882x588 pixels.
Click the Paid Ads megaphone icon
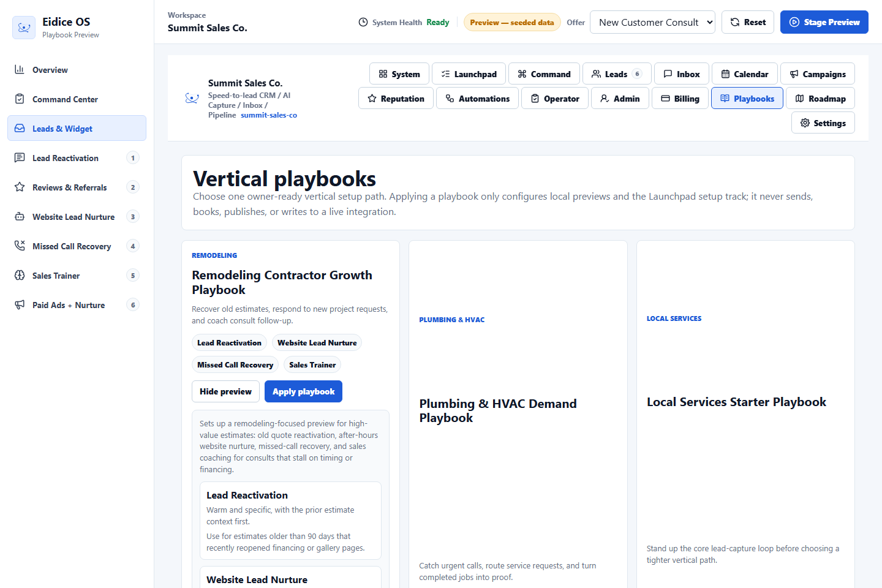(20, 304)
